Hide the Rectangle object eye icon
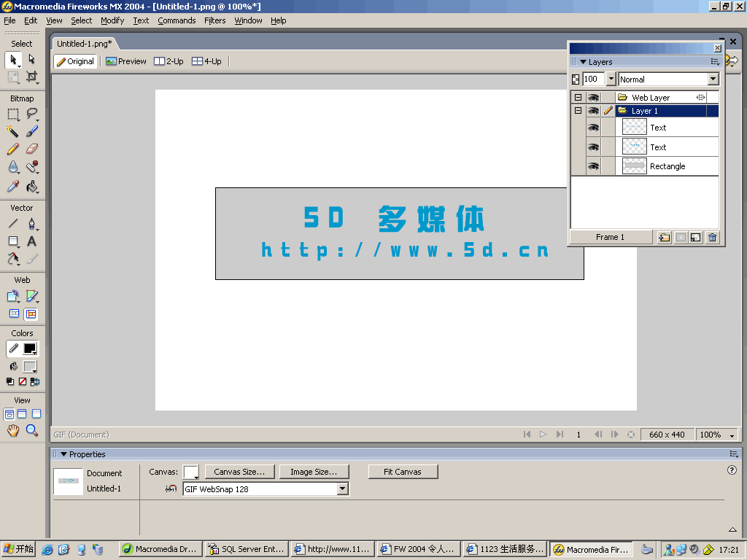The image size is (747, 560). pyautogui.click(x=593, y=166)
